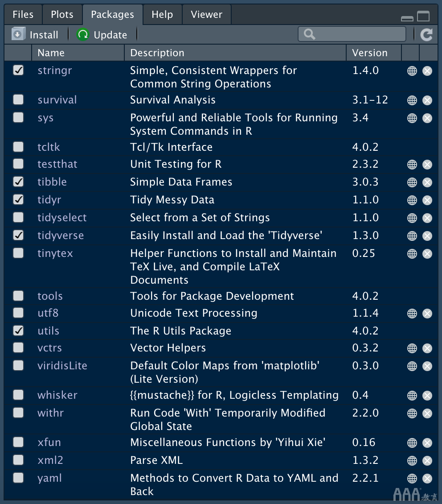The image size is (442, 504).
Task: Open the web docs globe icon for stringr
Action: pyautogui.click(x=412, y=71)
